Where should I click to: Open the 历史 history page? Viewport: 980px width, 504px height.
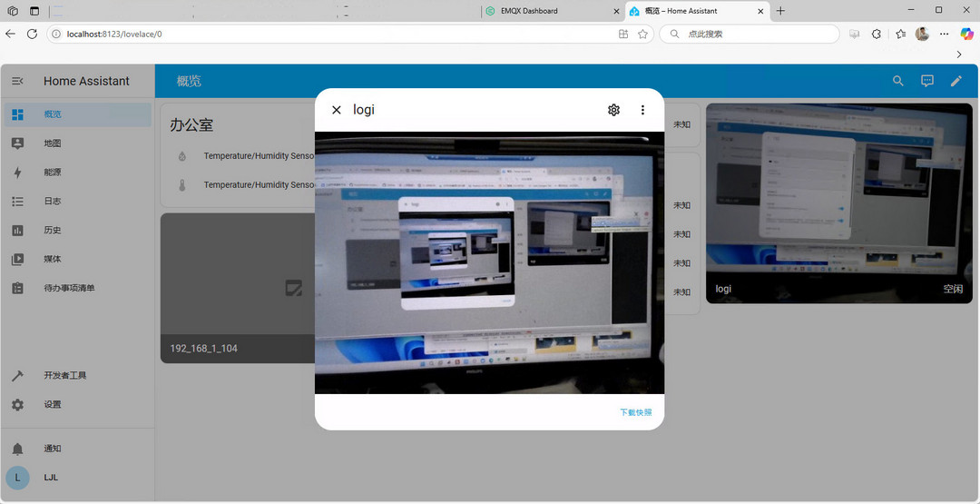(x=53, y=231)
